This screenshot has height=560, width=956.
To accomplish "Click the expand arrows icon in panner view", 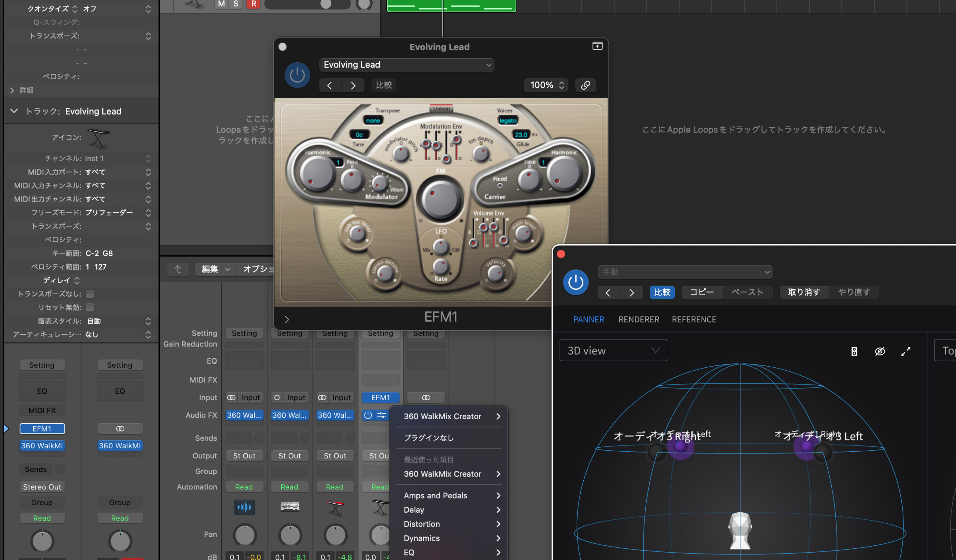I will click(906, 351).
